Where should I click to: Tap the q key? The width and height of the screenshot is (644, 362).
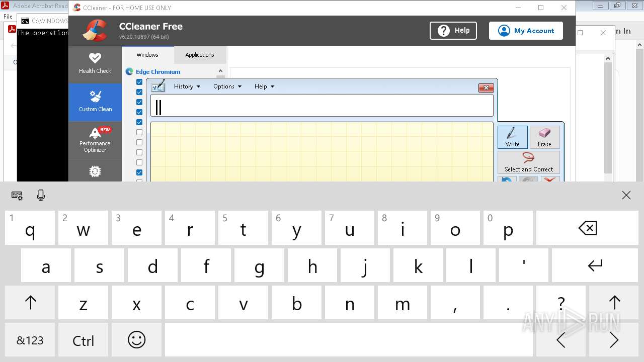click(x=30, y=228)
